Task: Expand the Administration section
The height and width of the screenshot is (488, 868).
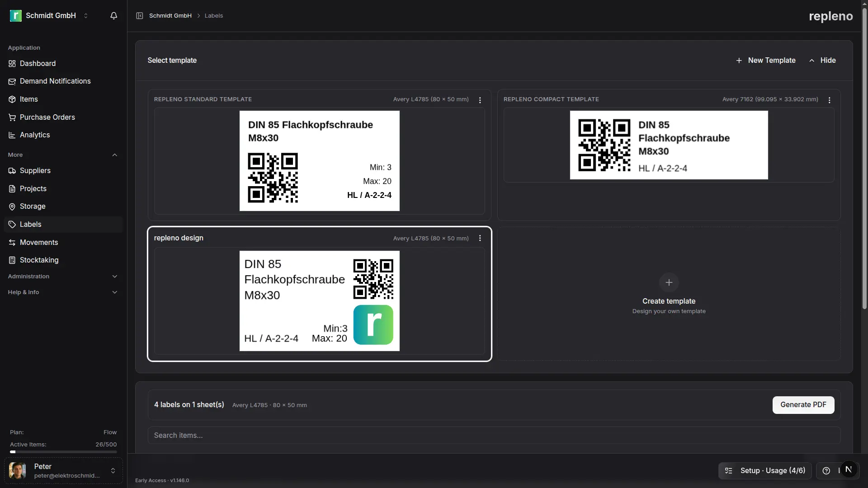Action: (x=63, y=276)
